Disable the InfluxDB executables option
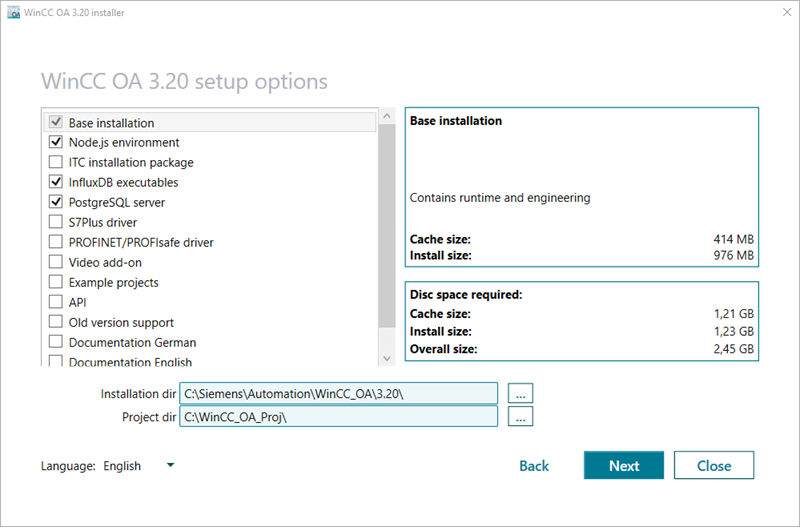Viewport: 800px width, 527px height. point(56,183)
